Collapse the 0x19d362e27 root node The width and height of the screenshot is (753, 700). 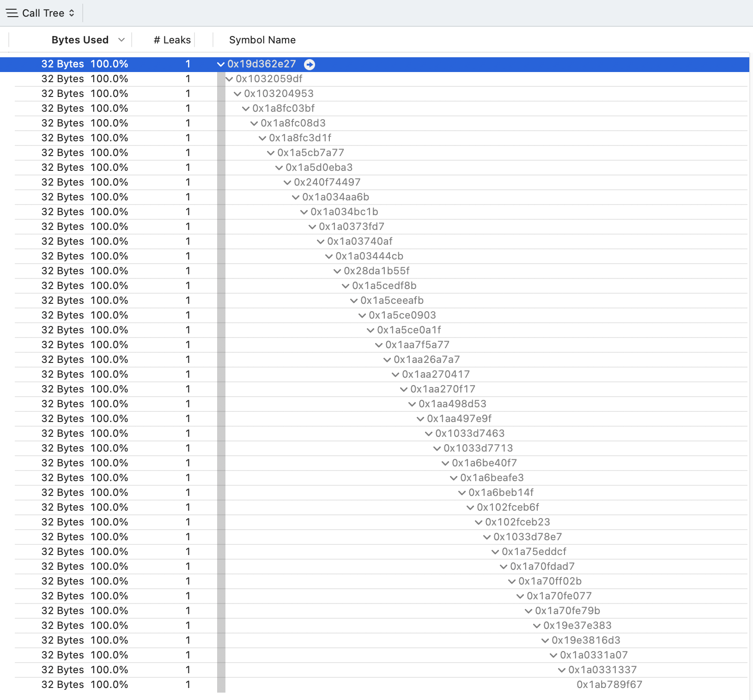click(x=221, y=64)
